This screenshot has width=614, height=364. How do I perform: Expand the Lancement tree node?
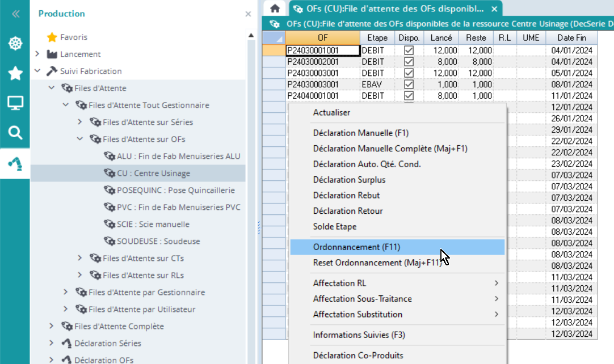click(37, 54)
